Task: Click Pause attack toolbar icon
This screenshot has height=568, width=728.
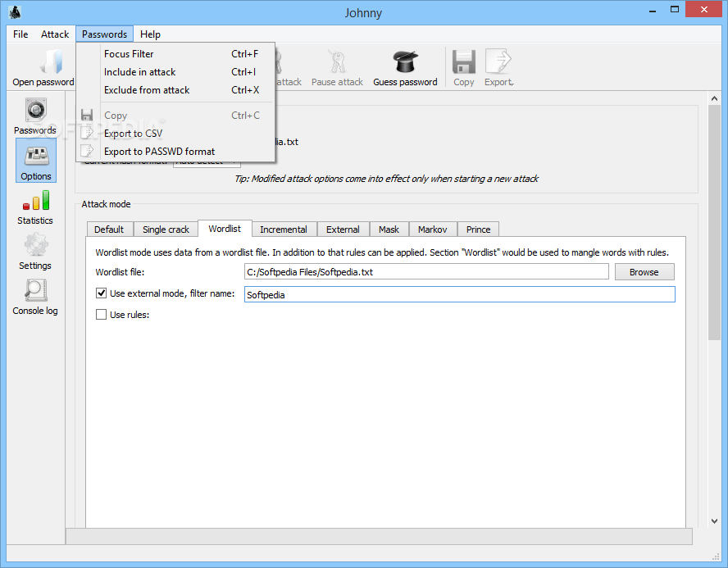Action: pyautogui.click(x=337, y=68)
